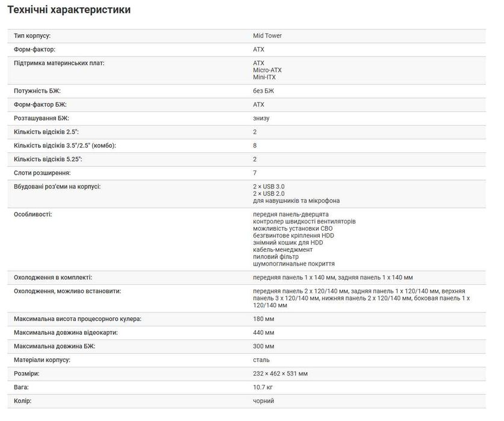
Task: Select "для навушників та мікрофона" text
Action: [296, 201]
